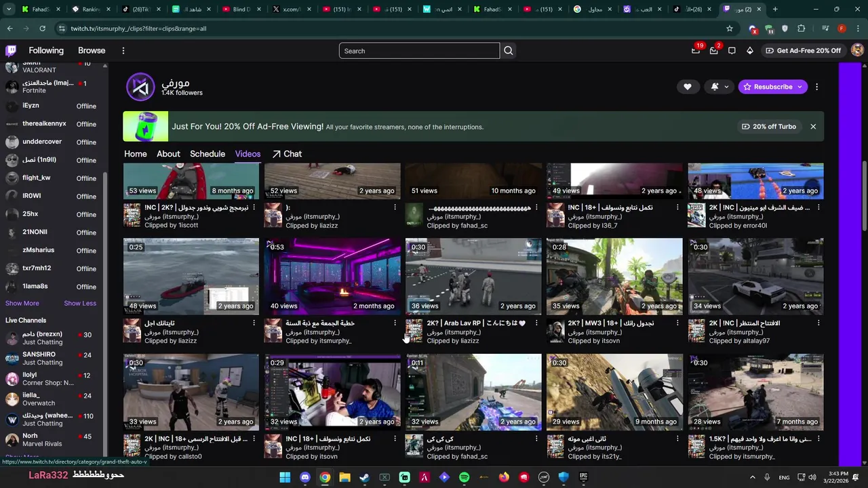Open options menu for clip by error40l
The height and width of the screenshot is (488, 868).
pyautogui.click(x=818, y=207)
